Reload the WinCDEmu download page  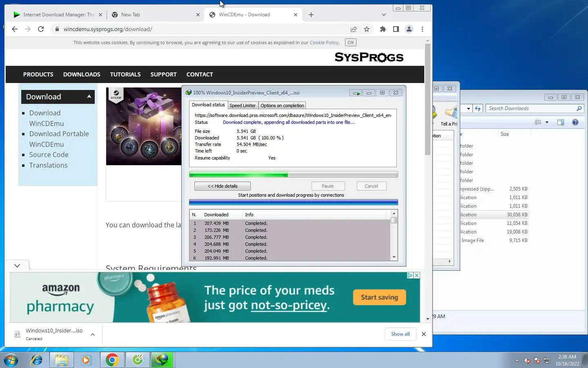tap(41, 29)
